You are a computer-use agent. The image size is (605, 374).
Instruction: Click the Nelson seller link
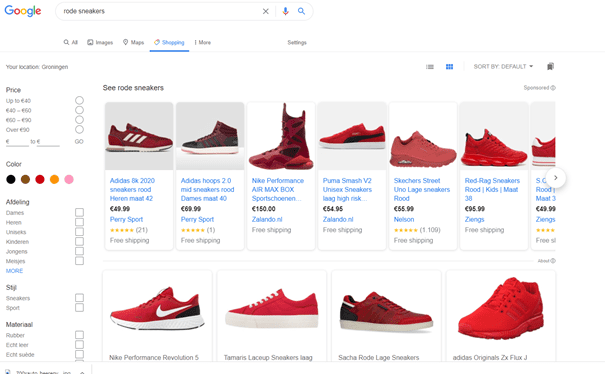point(404,220)
